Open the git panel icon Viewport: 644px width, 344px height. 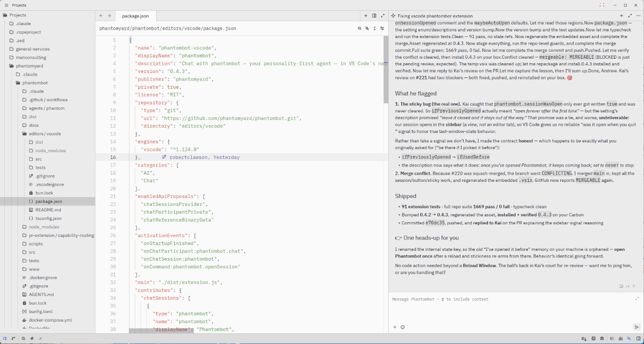[x=13, y=339]
